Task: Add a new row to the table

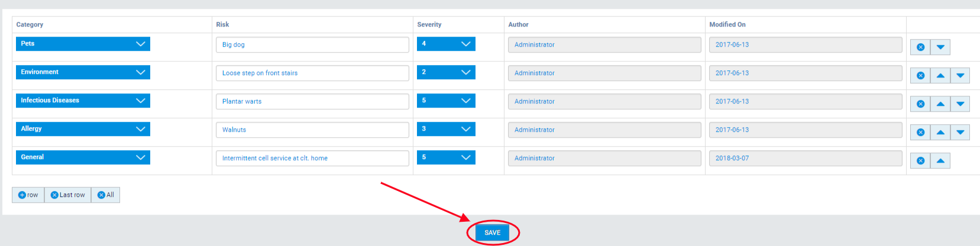Action: [28, 195]
